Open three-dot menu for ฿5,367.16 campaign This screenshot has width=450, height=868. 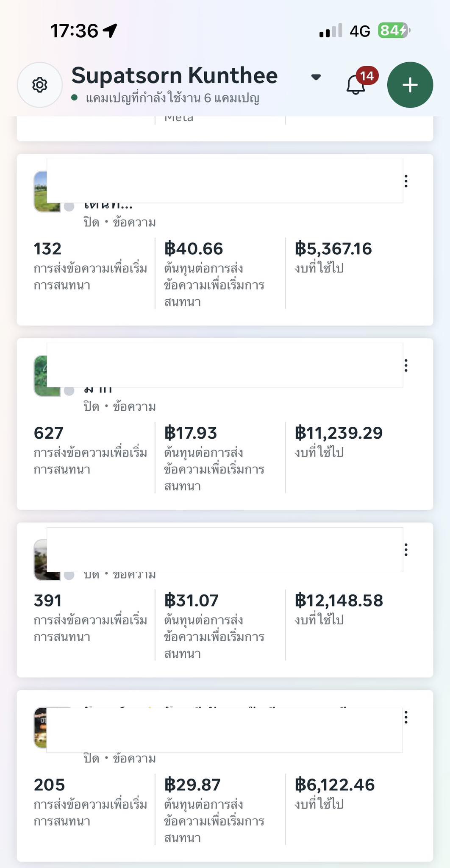[406, 181]
